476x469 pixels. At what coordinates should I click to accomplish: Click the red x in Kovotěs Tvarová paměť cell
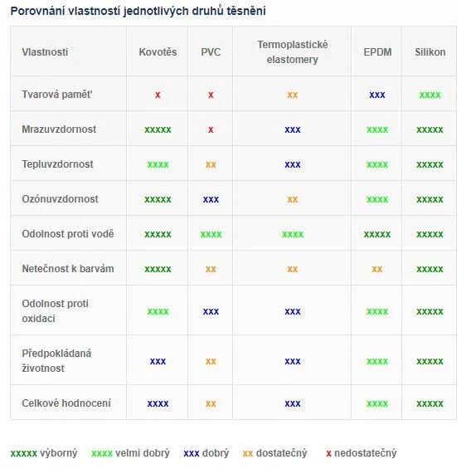coord(158,95)
